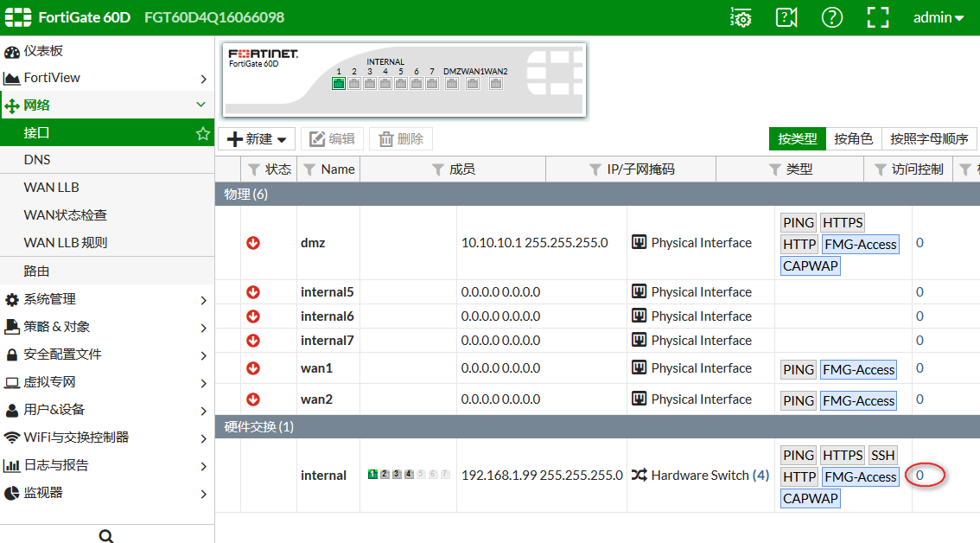Image resolution: width=980 pixels, height=543 pixels.
Task: Select the 接口 menu entry
Action: pos(107,132)
